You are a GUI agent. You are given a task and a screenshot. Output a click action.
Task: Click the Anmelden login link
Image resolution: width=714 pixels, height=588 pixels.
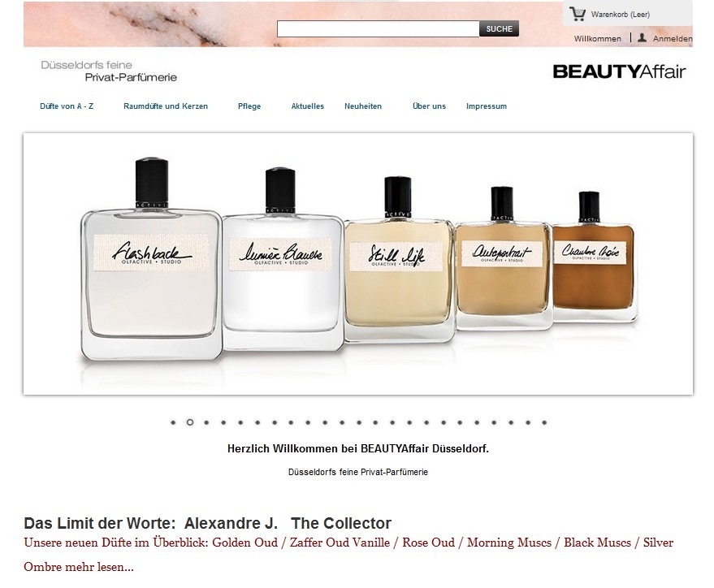(673, 39)
